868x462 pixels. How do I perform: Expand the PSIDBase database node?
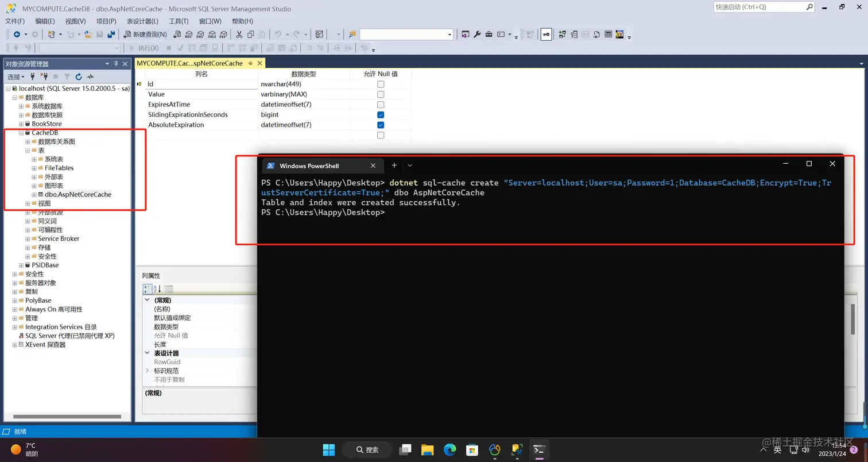[x=21, y=265]
